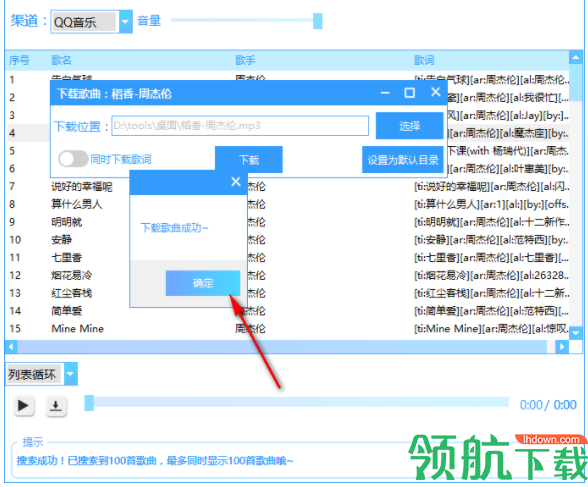
Task: Minimize the 下载歌曲 dialog window
Action: pos(385,93)
